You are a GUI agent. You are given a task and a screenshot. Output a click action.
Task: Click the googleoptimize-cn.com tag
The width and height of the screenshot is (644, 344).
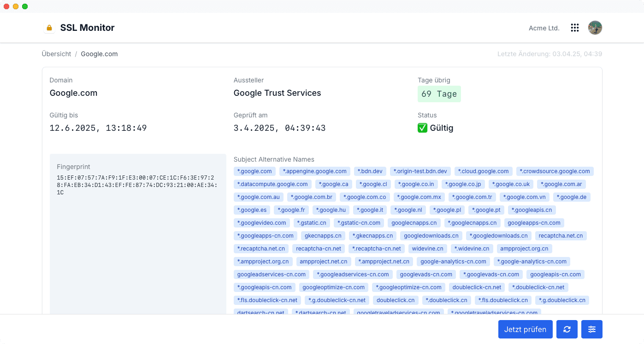[x=333, y=287]
